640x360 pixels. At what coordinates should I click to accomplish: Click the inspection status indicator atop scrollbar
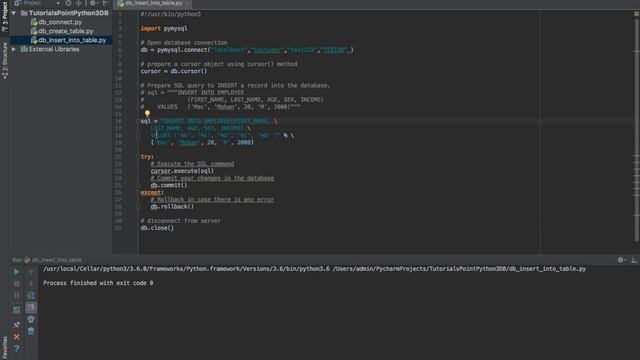click(x=636, y=13)
